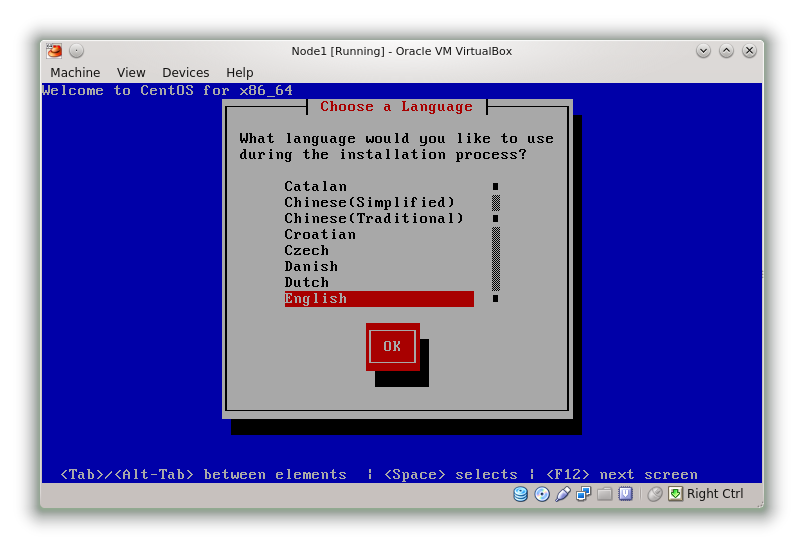The height and width of the screenshot is (548, 804).
Task: Choose Danish as the language
Action: point(379,266)
